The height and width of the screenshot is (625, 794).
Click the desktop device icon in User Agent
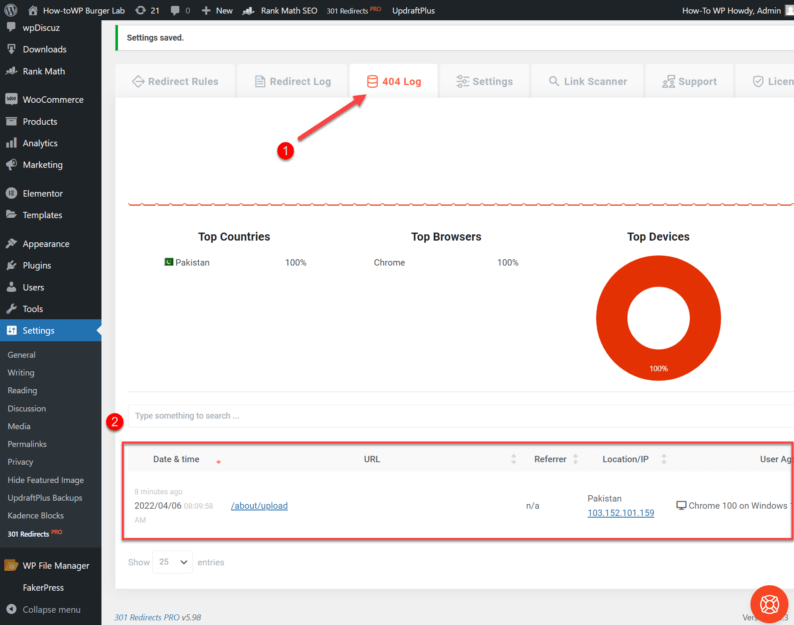(x=681, y=505)
